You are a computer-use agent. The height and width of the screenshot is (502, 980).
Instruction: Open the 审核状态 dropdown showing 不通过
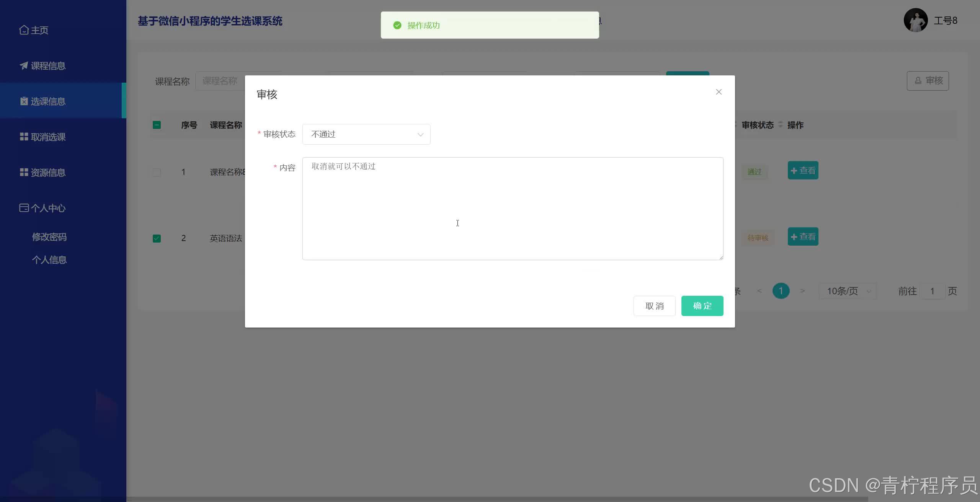(x=366, y=134)
